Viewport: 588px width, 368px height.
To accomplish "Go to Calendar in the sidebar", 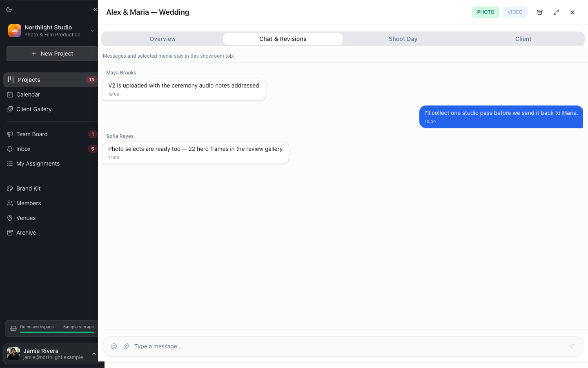I will pyautogui.click(x=51, y=94).
